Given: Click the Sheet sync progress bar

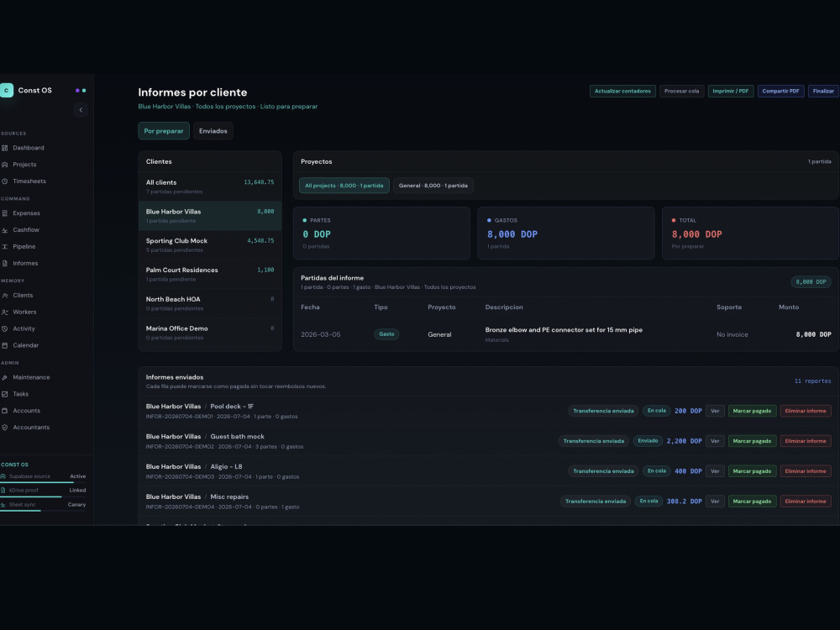Looking at the screenshot, I should click(x=43, y=511).
